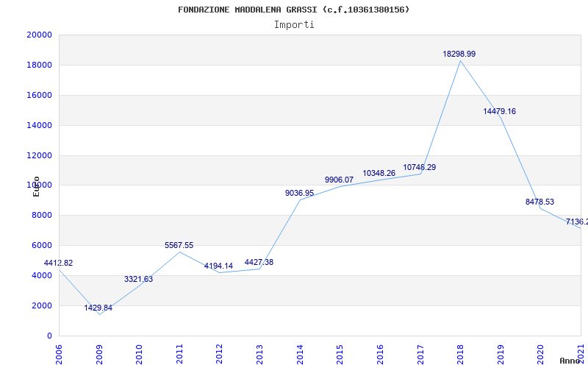Select the 2013 x-axis year label
This screenshot has width=588, height=368.
(260, 355)
